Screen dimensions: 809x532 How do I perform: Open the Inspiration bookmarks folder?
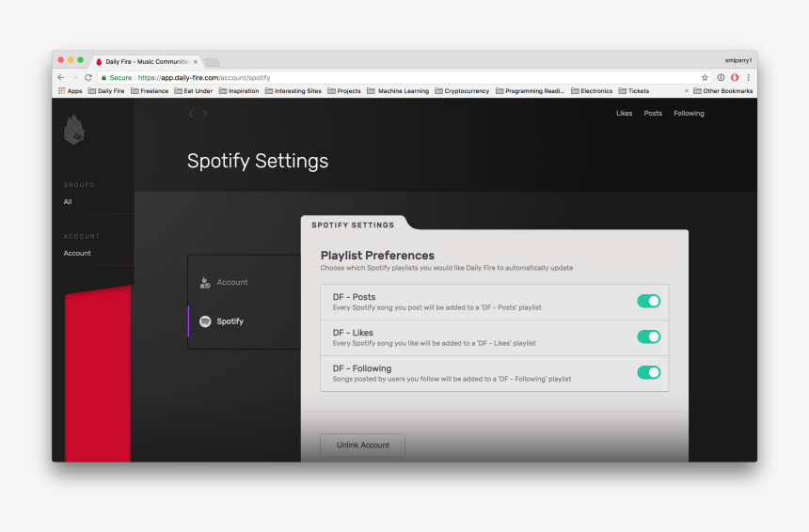239,91
